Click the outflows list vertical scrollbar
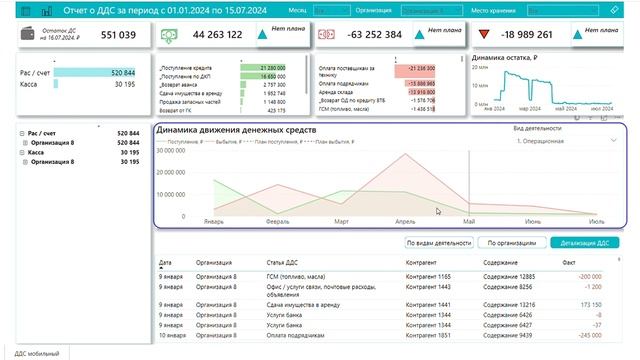Viewport: 640px width, 360px height. point(462,59)
